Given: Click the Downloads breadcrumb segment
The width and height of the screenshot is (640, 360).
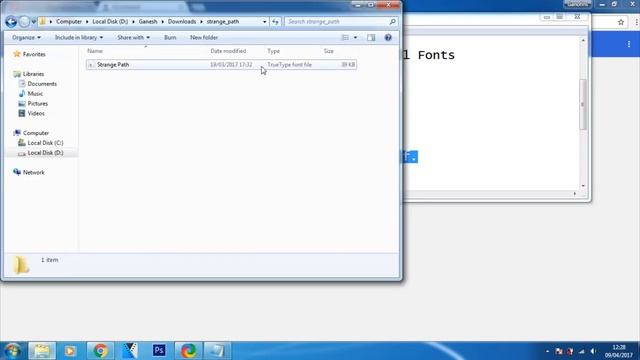Looking at the screenshot, I should click(x=182, y=22).
